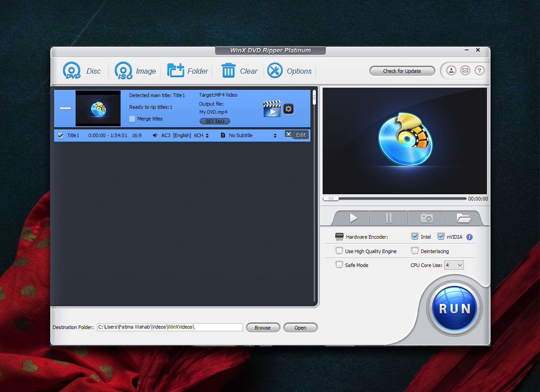Toggle Intel hardware encoder checkbox
540x392 pixels.
pos(415,236)
